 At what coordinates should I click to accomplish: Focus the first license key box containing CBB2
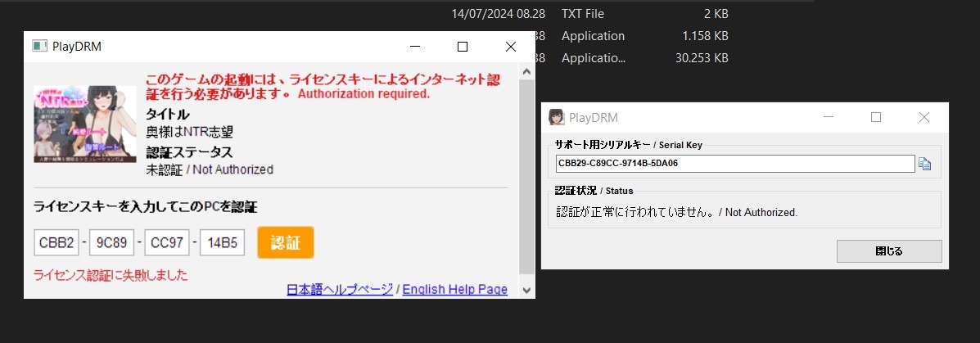point(56,242)
